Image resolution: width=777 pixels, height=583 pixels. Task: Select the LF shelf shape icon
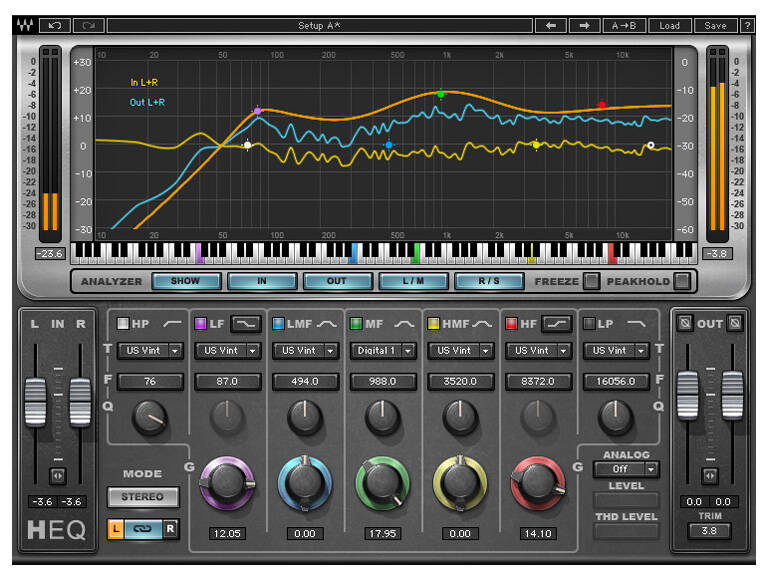click(x=246, y=324)
